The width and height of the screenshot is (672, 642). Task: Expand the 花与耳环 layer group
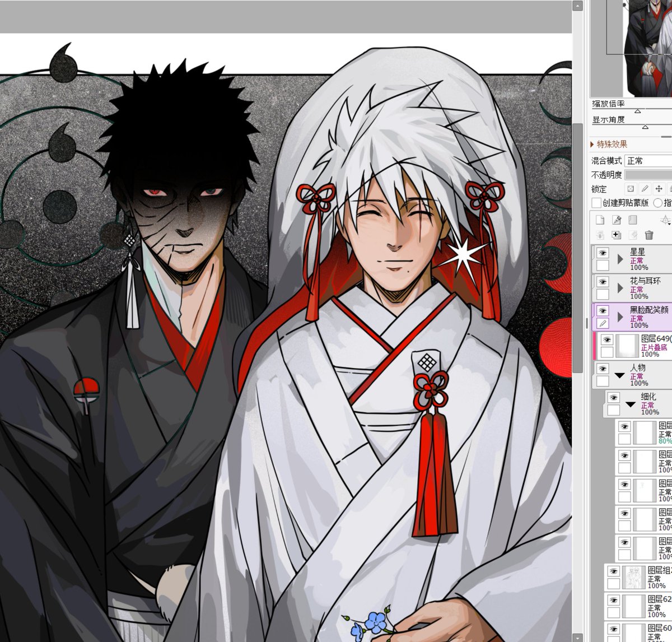pos(620,288)
